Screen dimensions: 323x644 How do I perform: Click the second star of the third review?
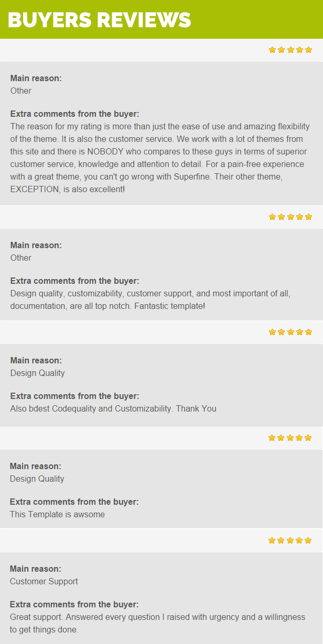(x=281, y=332)
